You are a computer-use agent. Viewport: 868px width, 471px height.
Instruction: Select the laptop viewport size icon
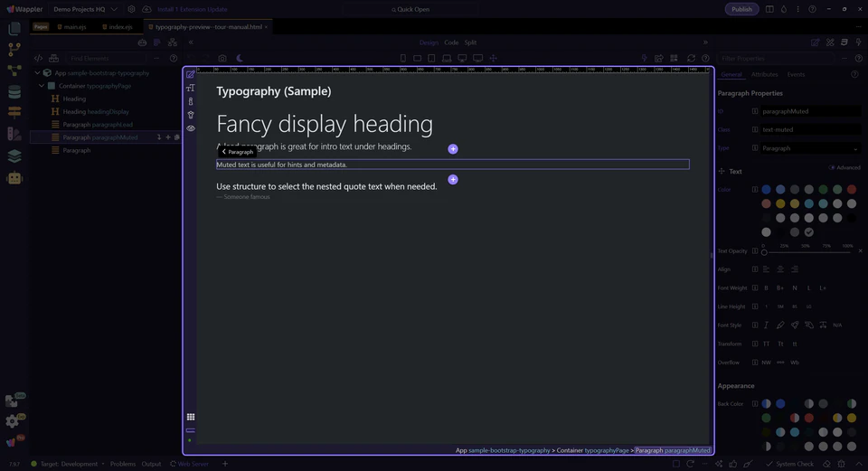(447, 58)
